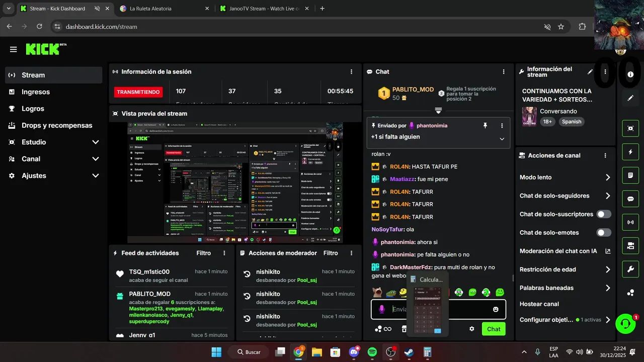Open the options menu of the Chat panel
The width and height of the screenshot is (644, 362).
504,72
